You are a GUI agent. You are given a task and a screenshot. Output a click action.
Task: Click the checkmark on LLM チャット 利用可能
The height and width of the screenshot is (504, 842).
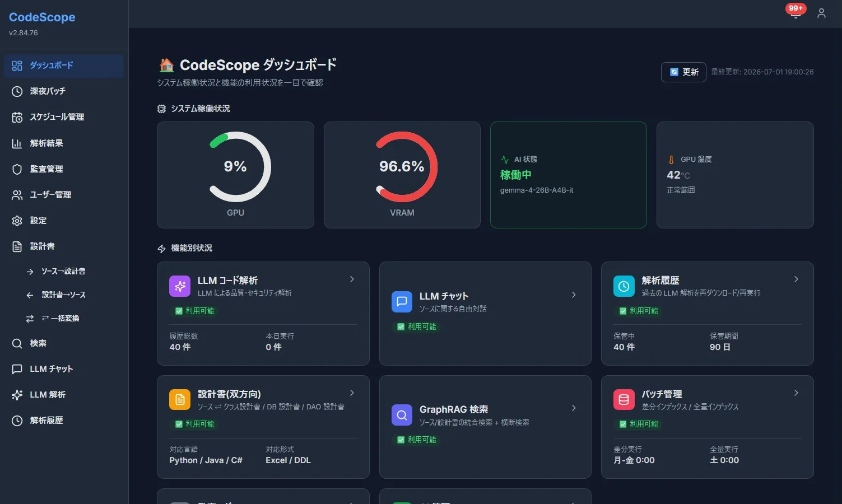401,326
